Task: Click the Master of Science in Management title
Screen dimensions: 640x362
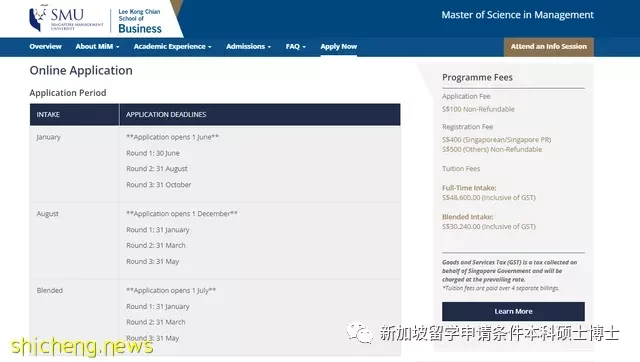Action: pyautogui.click(x=518, y=15)
